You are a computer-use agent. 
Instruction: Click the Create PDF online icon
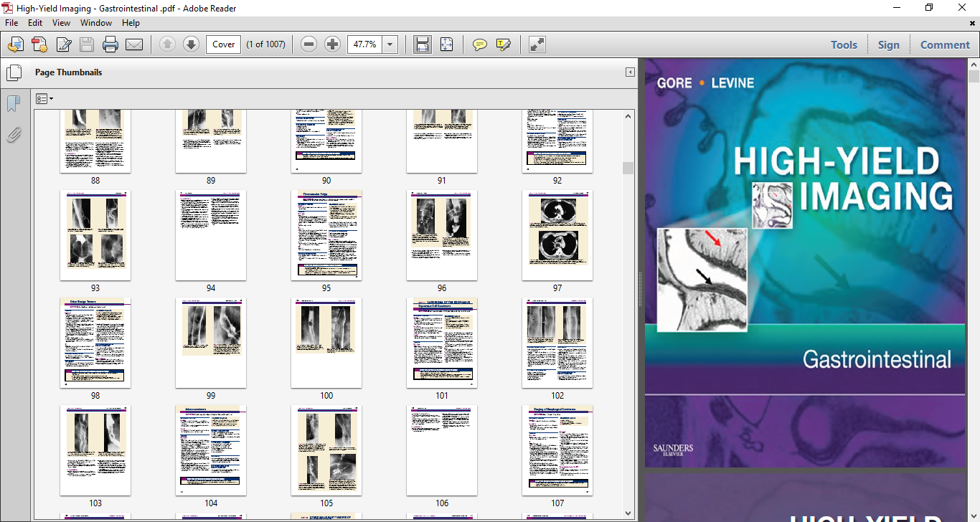pos(39,44)
